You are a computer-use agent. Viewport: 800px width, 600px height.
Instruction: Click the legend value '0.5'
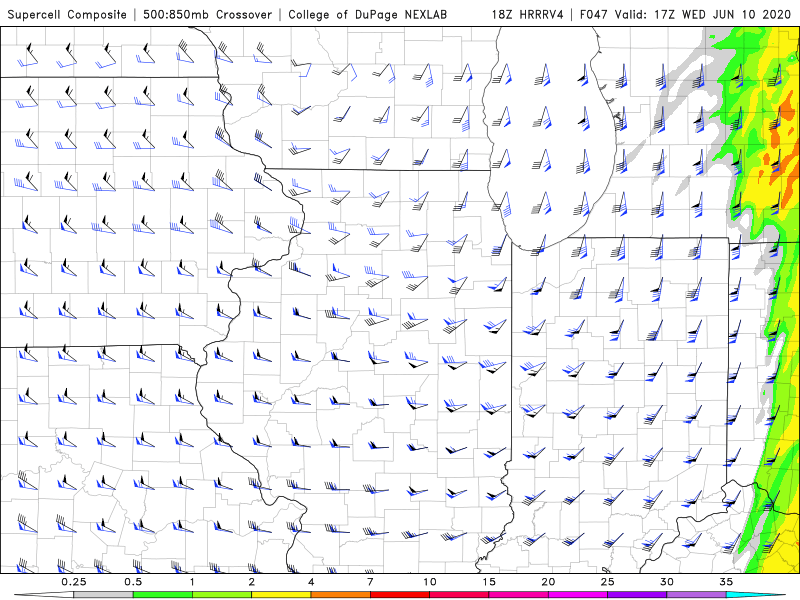tap(133, 582)
